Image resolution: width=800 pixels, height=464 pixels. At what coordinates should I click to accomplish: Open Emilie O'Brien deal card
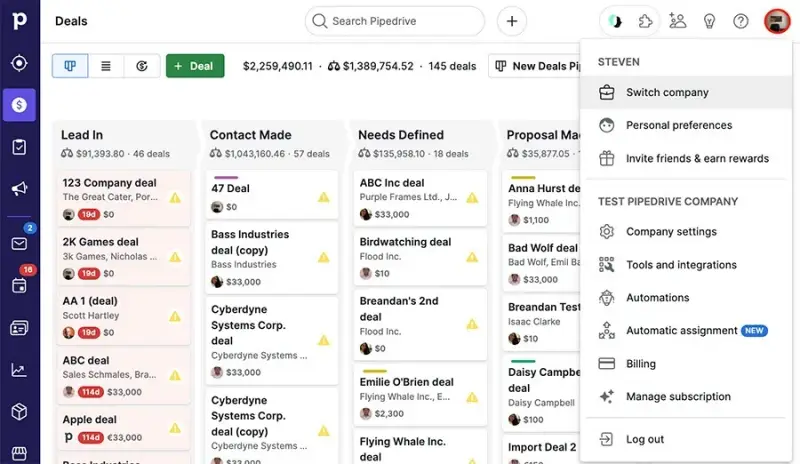[x=420, y=395]
